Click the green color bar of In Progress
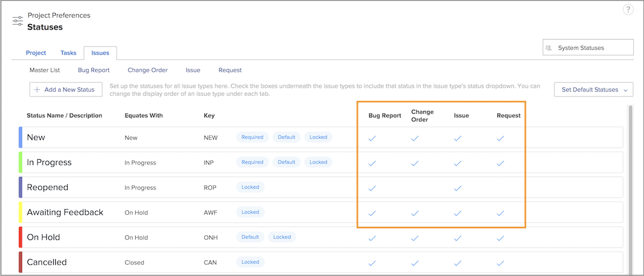Image resolution: width=644 pixels, height=276 pixels. pyautogui.click(x=20, y=162)
